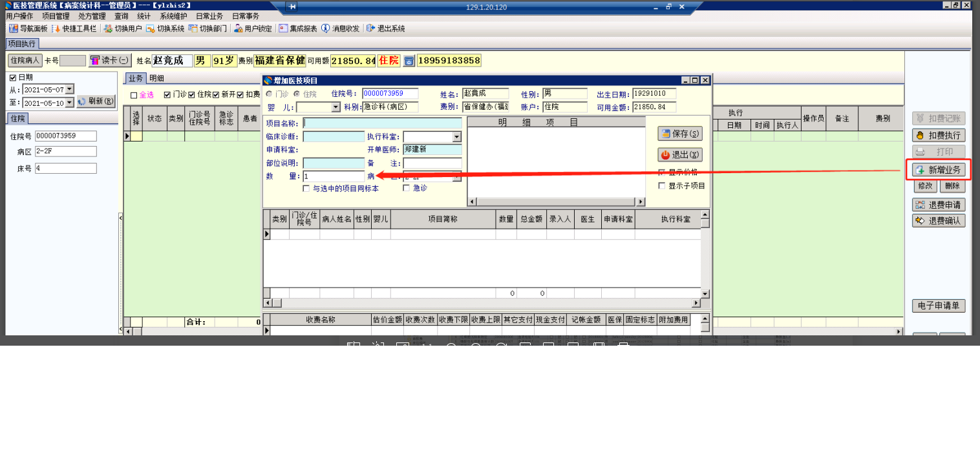The height and width of the screenshot is (451, 980).
Task: Open 统计 menu
Action: 144,16
